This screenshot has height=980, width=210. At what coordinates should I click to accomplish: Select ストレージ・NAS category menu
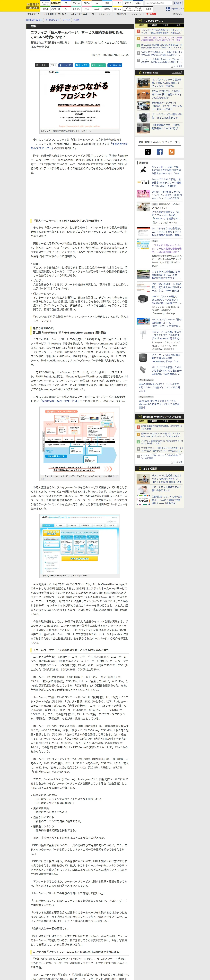coord(79,14)
